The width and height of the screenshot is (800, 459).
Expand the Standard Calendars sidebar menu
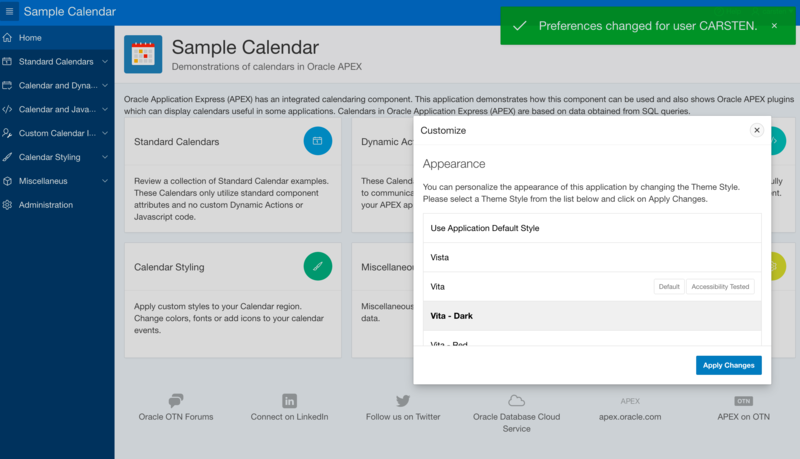tap(105, 62)
